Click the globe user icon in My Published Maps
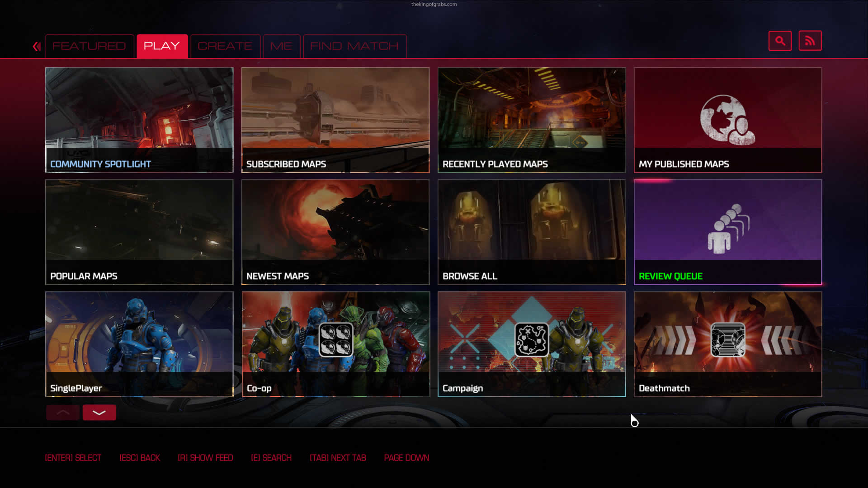 pyautogui.click(x=727, y=120)
